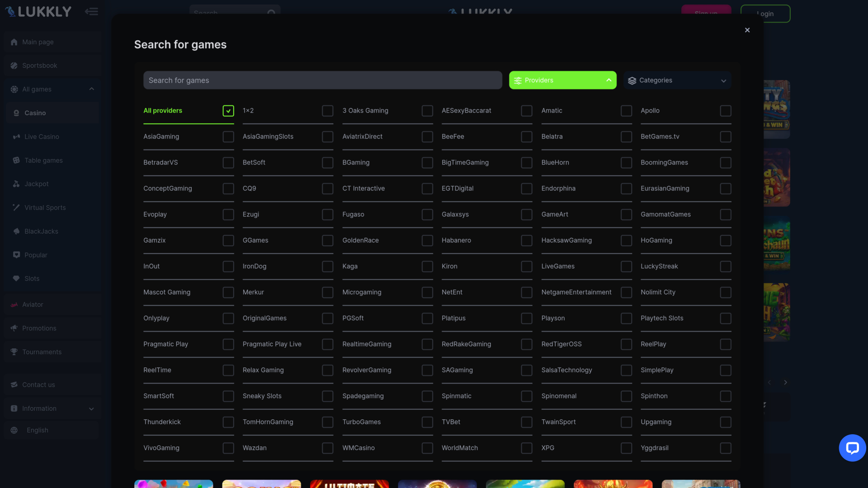Check the NetEnt provider checkbox
The width and height of the screenshot is (868, 488).
coord(526,292)
